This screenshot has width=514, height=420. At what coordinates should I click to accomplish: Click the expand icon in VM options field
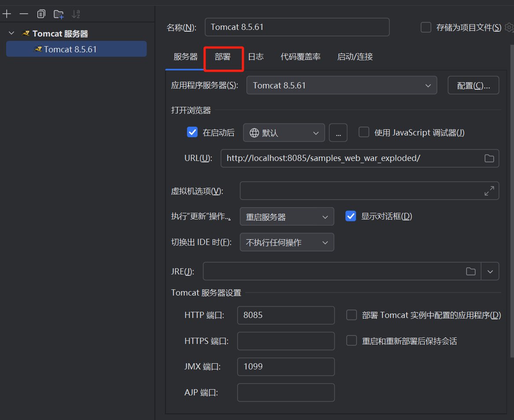[x=489, y=191]
